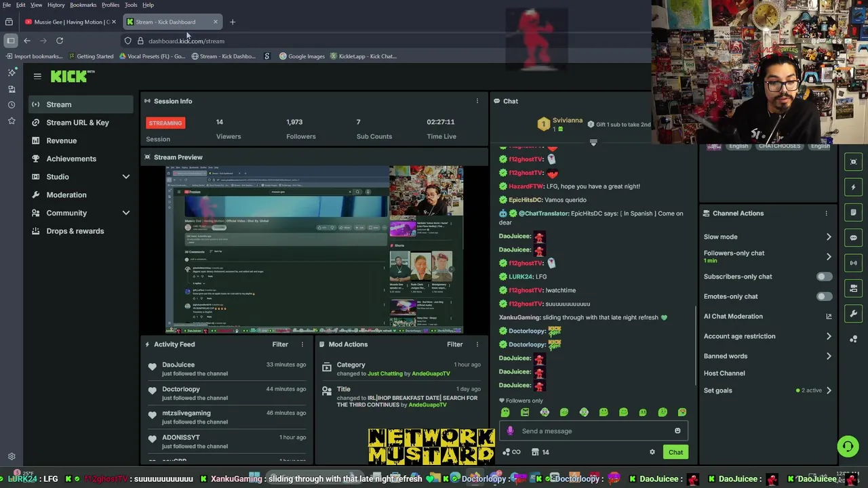Open Achievements in sidebar
The image size is (868, 488).
click(x=81, y=159)
